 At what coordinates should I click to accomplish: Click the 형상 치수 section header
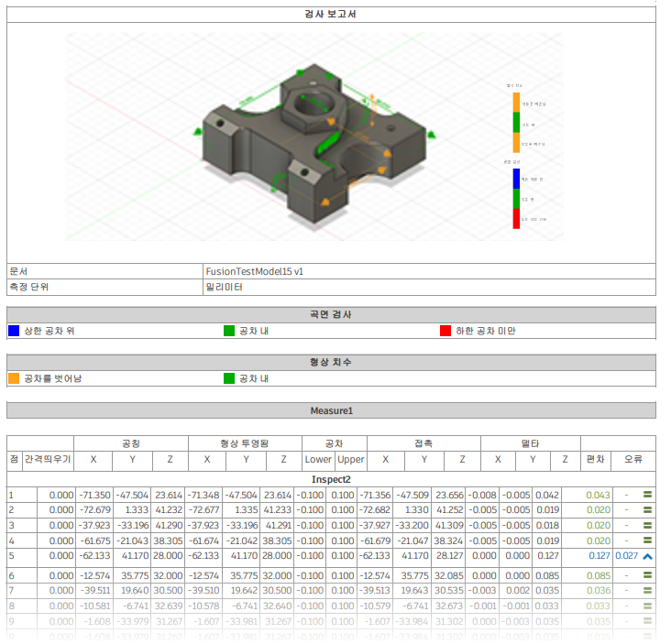click(x=331, y=363)
